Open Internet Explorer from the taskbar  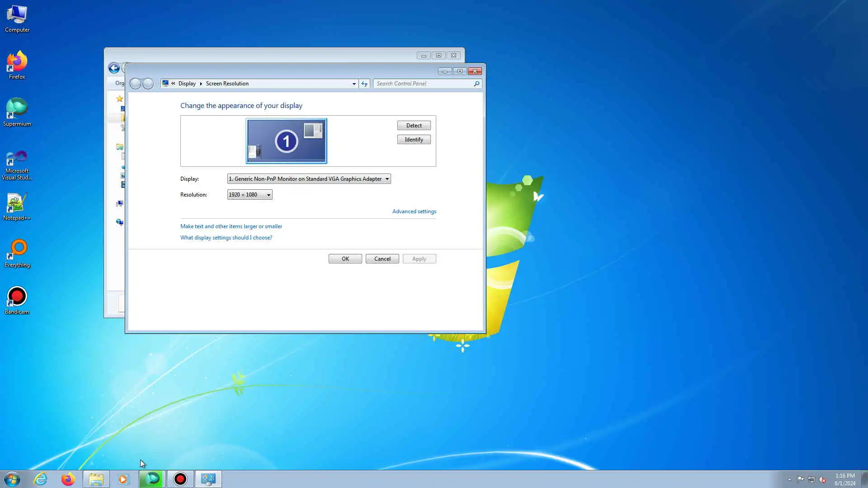coord(41,479)
